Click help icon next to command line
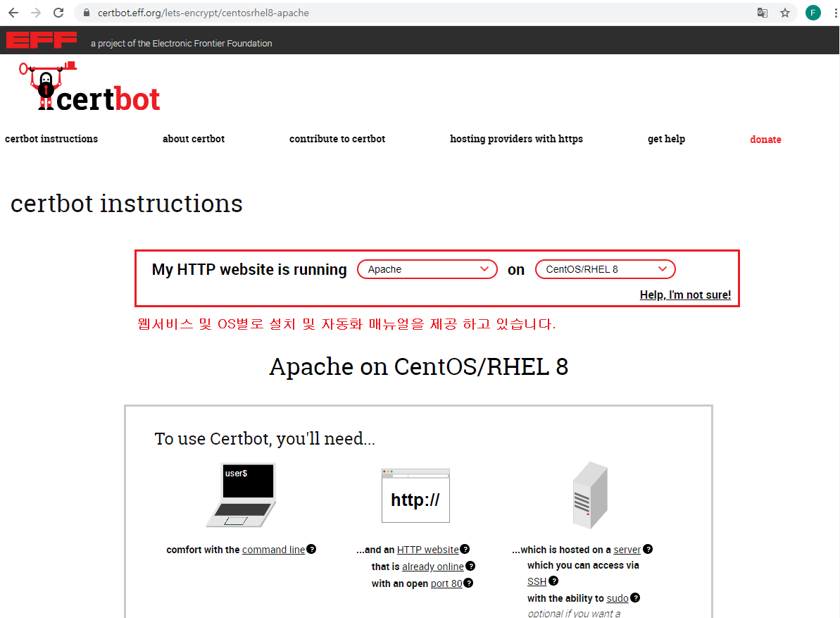The height and width of the screenshot is (618, 840). click(311, 549)
